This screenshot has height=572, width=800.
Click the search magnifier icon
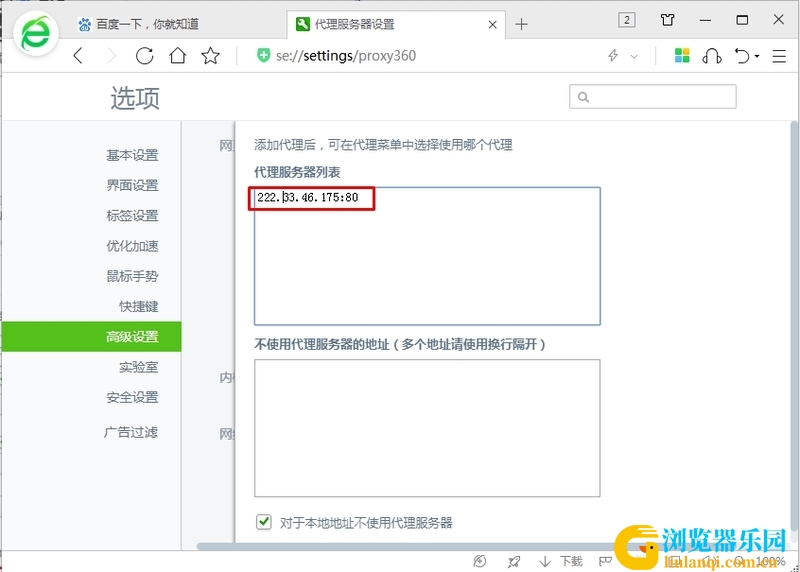[x=583, y=97]
